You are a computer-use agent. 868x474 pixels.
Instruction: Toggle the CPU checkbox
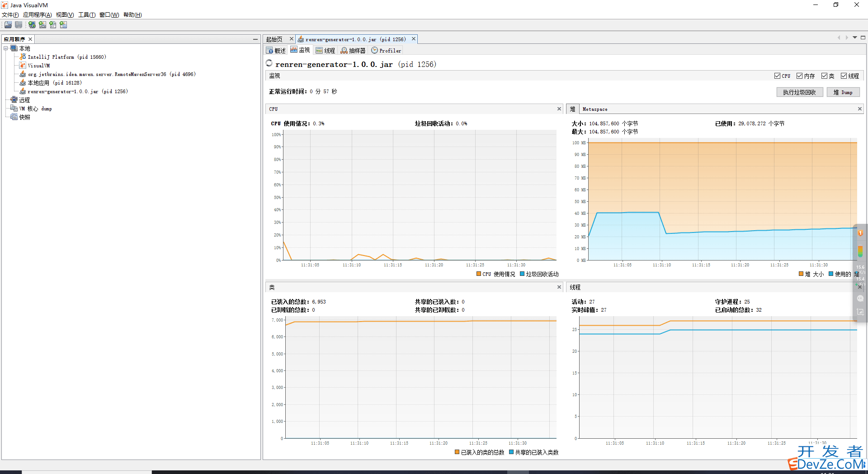click(x=777, y=76)
